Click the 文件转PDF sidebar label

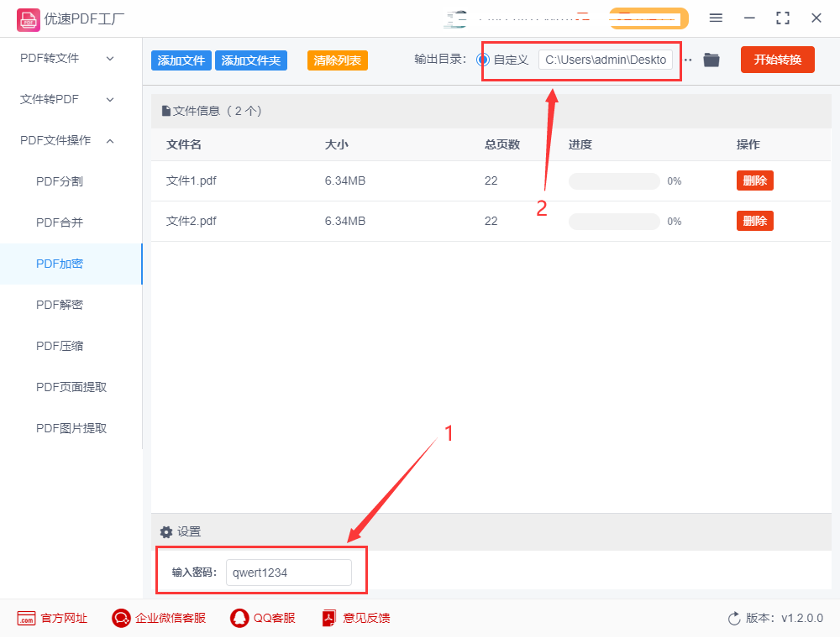click(x=50, y=100)
